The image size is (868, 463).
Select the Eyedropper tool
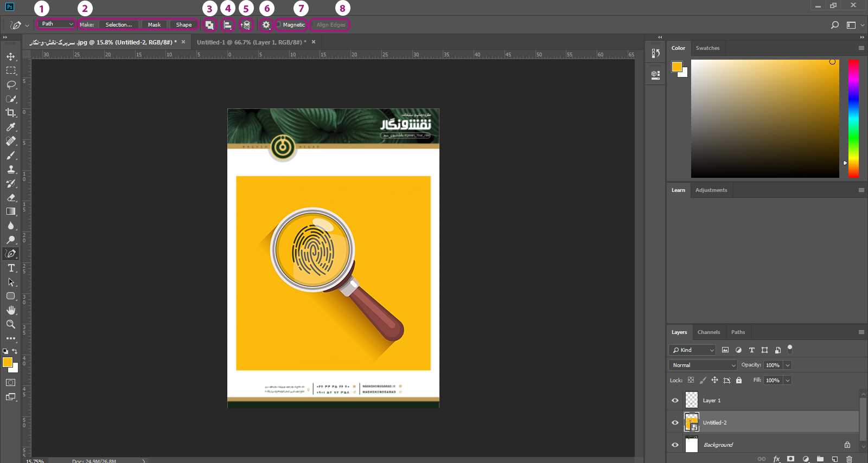click(x=11, y=127)
